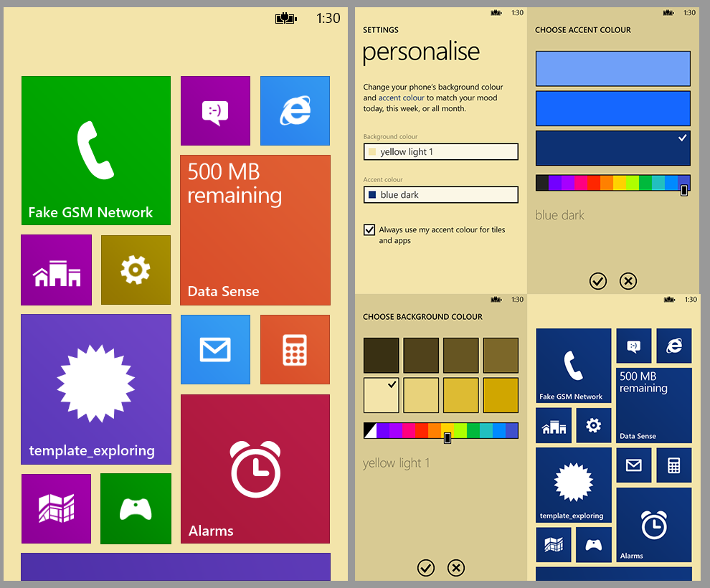
Task: Launch the Calculator tile
Action: coord(295,349)
